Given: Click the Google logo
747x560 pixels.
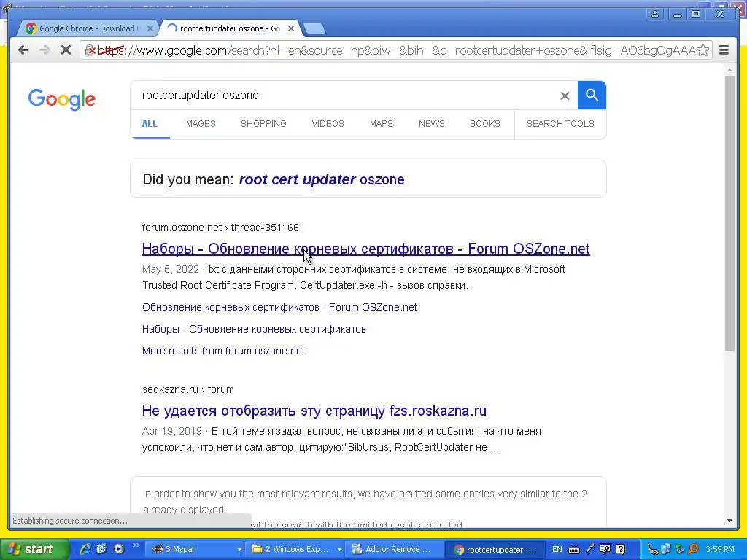Looking at the screenshot, I should (61, 99).
